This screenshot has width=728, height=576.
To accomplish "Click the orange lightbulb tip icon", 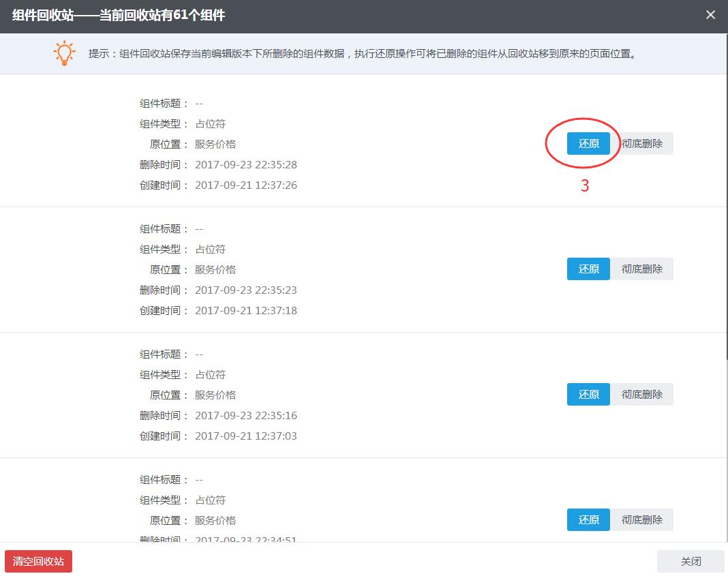I will (x=65, y=53).
